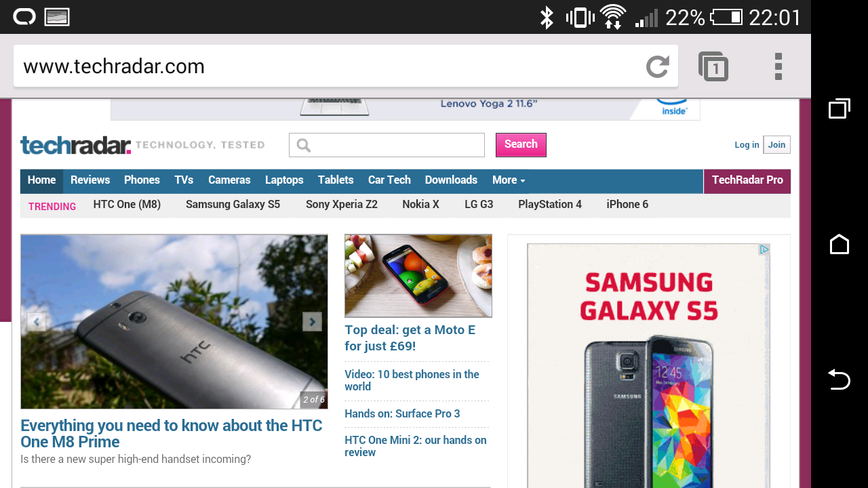The height and width of the screenshot is (488, 868).
Task: Go to the Home tab
Action: (41, 180)
